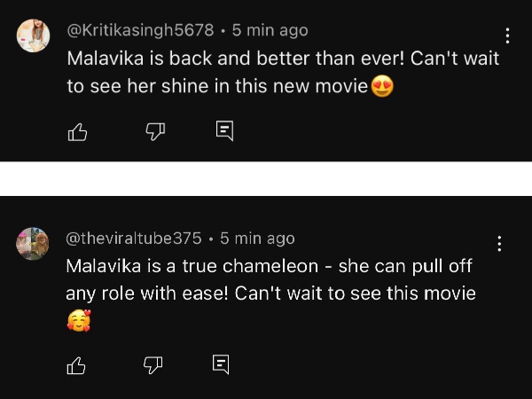Image resolution: width=532 pixels, height=399 pixels.
Task: Click the timestamp on the @Kritikasingh5678 comment
Action: [270, 30]
